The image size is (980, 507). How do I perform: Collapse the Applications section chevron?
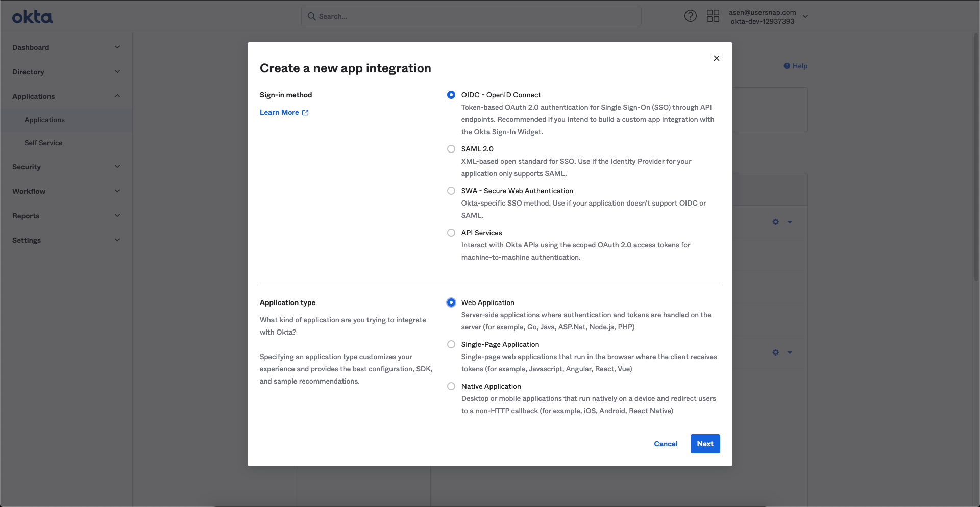click(117, 96)
